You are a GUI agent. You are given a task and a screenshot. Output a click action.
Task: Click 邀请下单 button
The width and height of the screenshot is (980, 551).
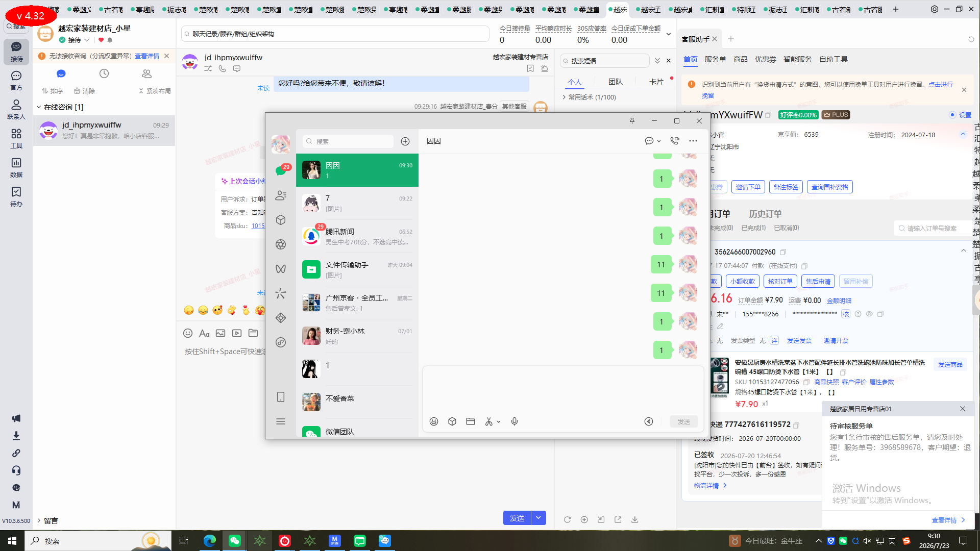[x=748, y=187]
